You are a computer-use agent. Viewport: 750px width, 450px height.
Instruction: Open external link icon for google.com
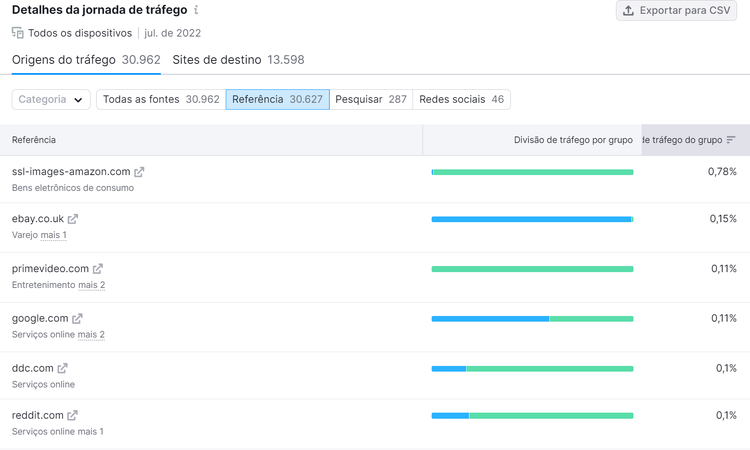pyautogui.click(x=77, y=318)
